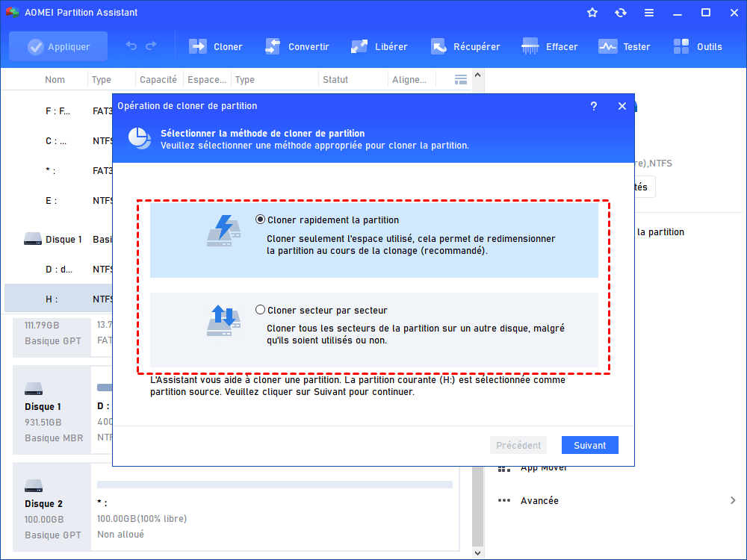This screenshot has height=560, width=747.
Task: Click the sector-by-sector arrows icon
Action: click(223, 320)
